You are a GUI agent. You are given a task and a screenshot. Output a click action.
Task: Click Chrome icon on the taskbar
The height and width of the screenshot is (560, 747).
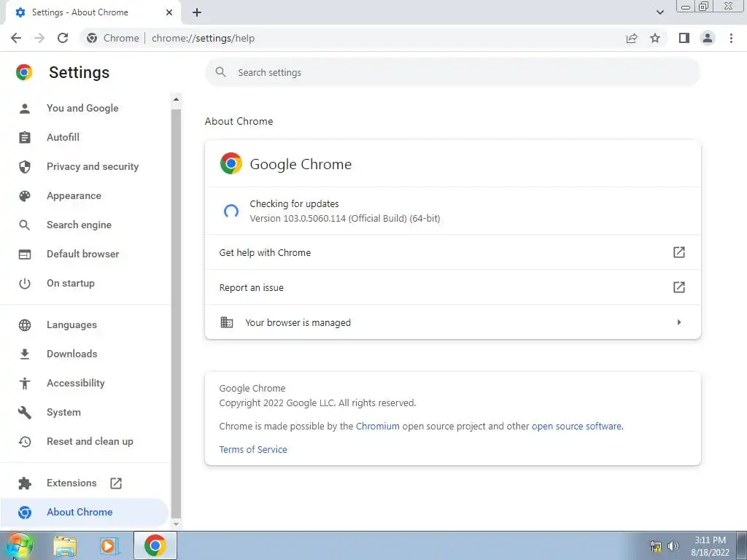155,545
